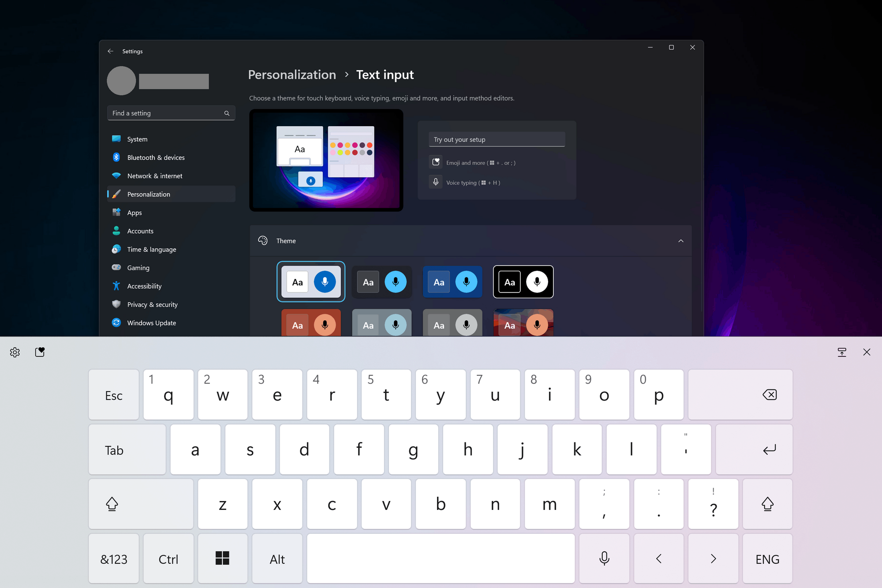Click the Try out your setup field
The image size is (882, 588).
[497, 139]
